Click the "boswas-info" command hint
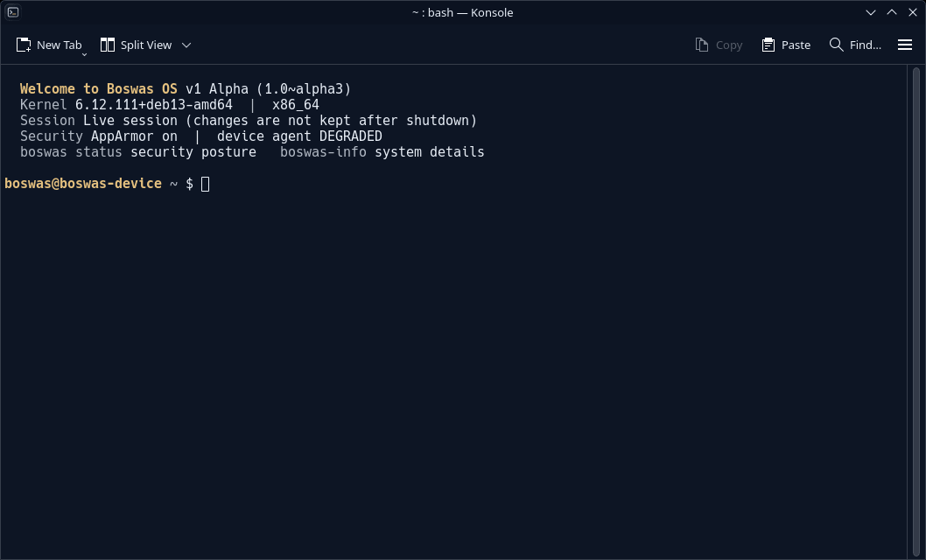926x560 pixels. click(323, 152)
